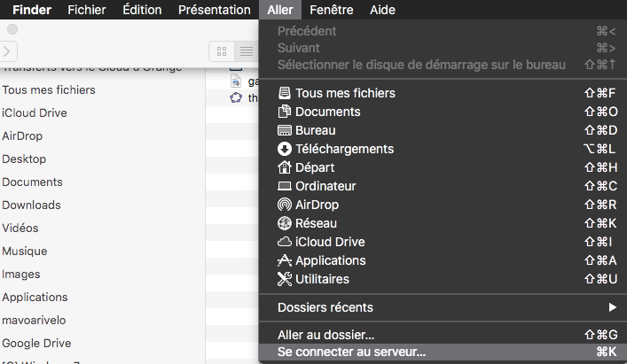Open the Applications entry in Aller menu
This screenshot has height=364, width=627.
(x=330, y=260)
